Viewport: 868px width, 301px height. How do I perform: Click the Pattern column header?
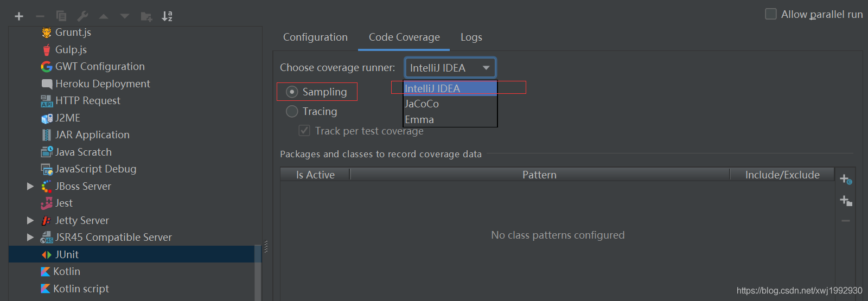point(539,175)
